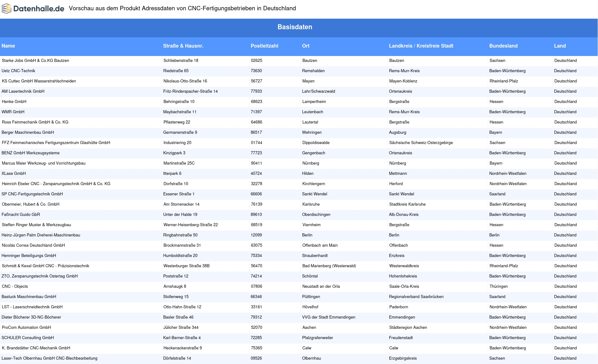Click district Sächsische Schweiz-Osterzgebirge
The image size is (598, 364).
421,143
